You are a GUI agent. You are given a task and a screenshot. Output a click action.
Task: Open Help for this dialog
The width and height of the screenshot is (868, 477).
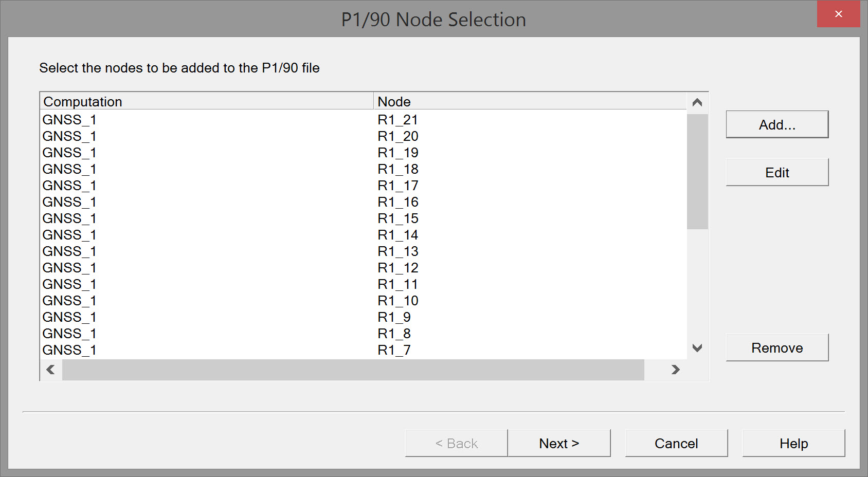coord(793,443)
